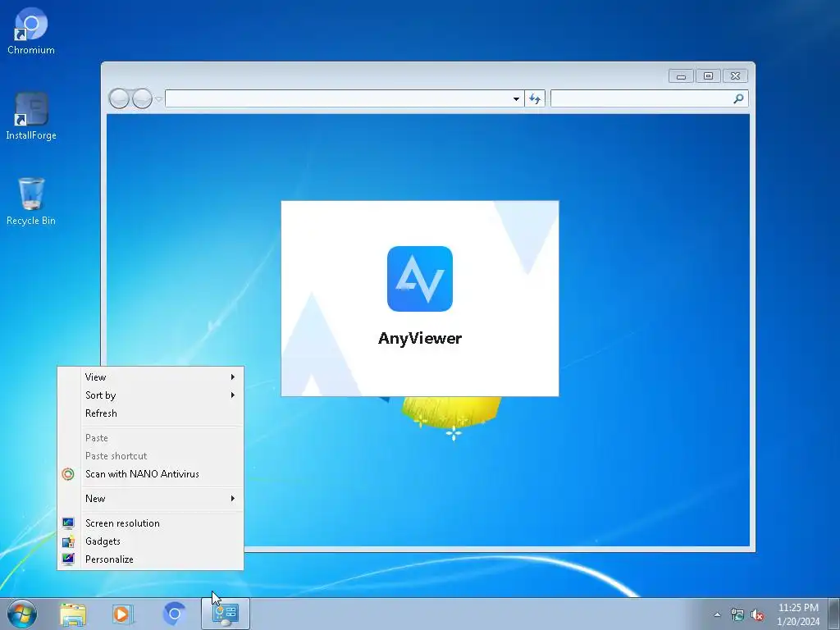Click the Forward navigation button in window
The height and width of the screenshot is (630, 840).
(x=142, y=98)
